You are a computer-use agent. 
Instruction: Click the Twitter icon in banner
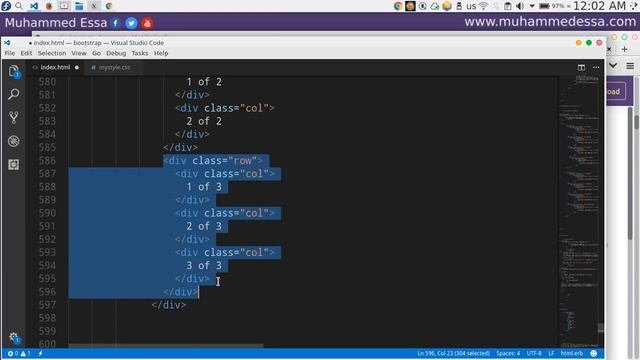pos(131,23)
